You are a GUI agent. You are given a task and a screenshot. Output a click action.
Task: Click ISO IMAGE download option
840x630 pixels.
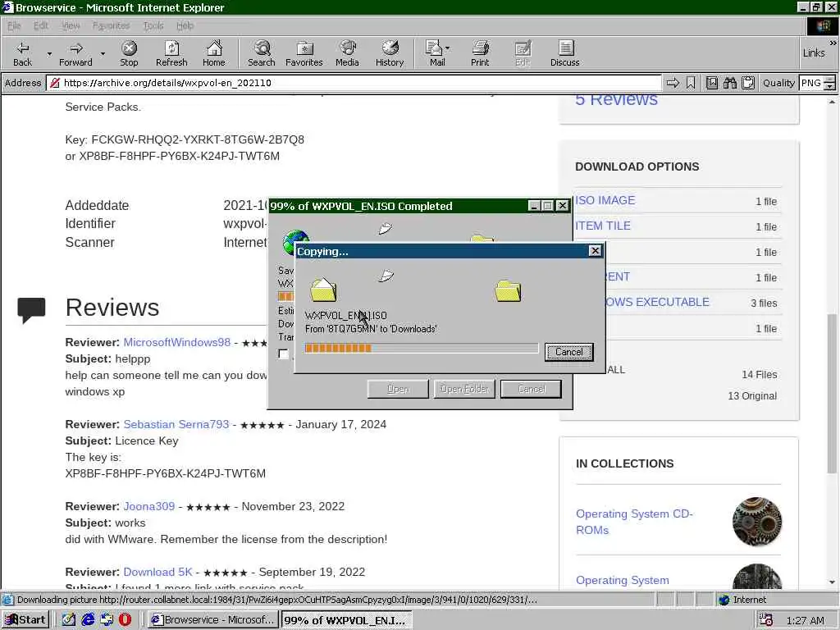pyautogui.click(x=605, y=200)
